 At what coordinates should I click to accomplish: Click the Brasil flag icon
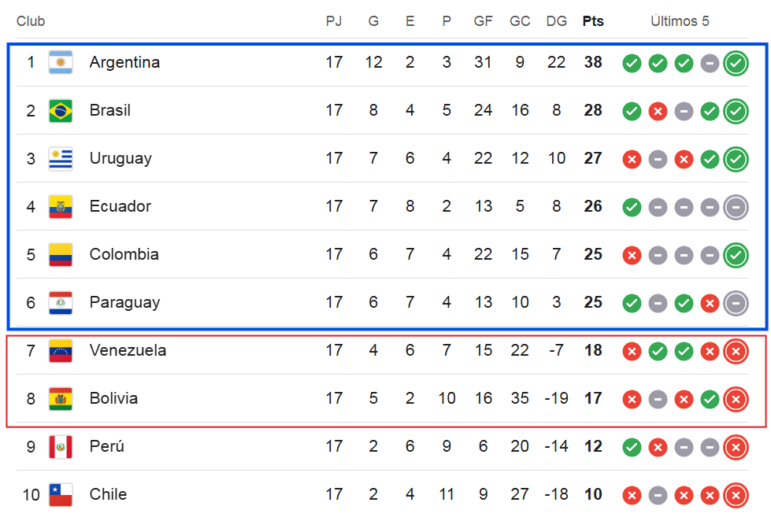coord(61,110)
